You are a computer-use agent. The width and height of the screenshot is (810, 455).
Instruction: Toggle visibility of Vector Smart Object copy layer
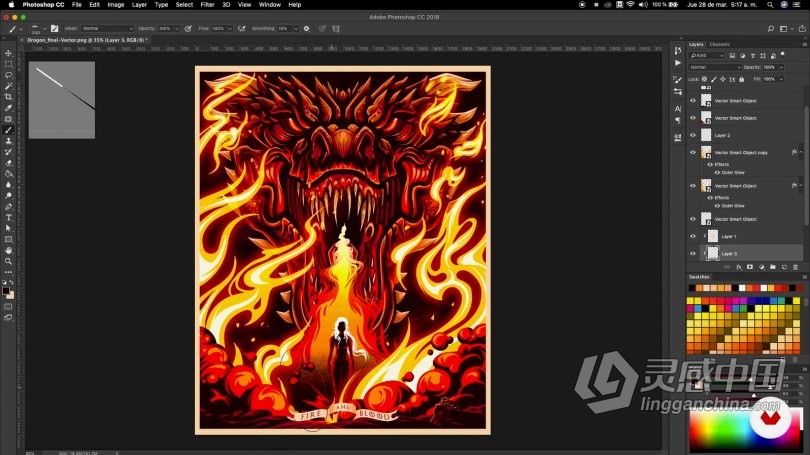[693, 152]
